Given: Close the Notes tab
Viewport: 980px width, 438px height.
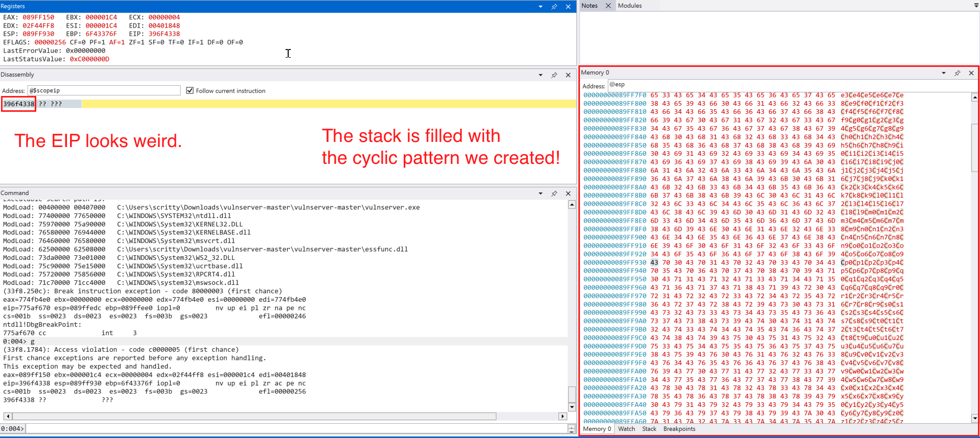Looking at the screenshot, I should click(608, 6).
